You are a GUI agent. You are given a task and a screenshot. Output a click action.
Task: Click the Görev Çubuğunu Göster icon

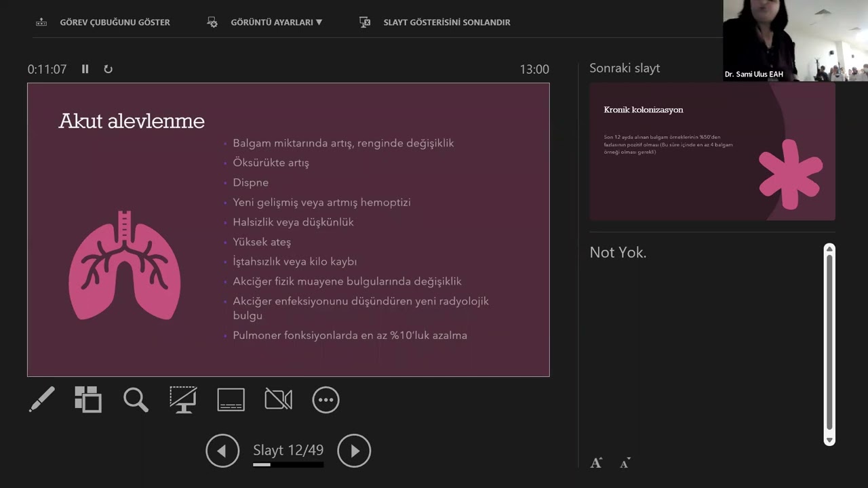[x=41, y=22]
